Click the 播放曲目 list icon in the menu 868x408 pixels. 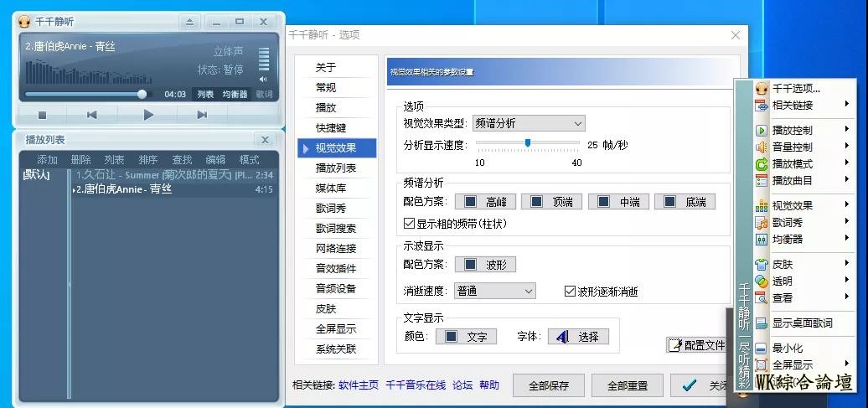click(x=762, y=180)
